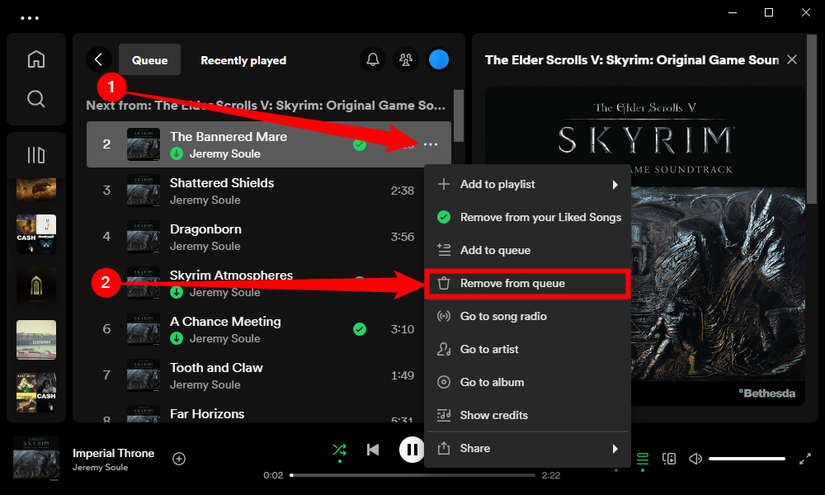Click the user profile avatar
The width and height of the screenshot is (825, 495).
click(439, 60)
